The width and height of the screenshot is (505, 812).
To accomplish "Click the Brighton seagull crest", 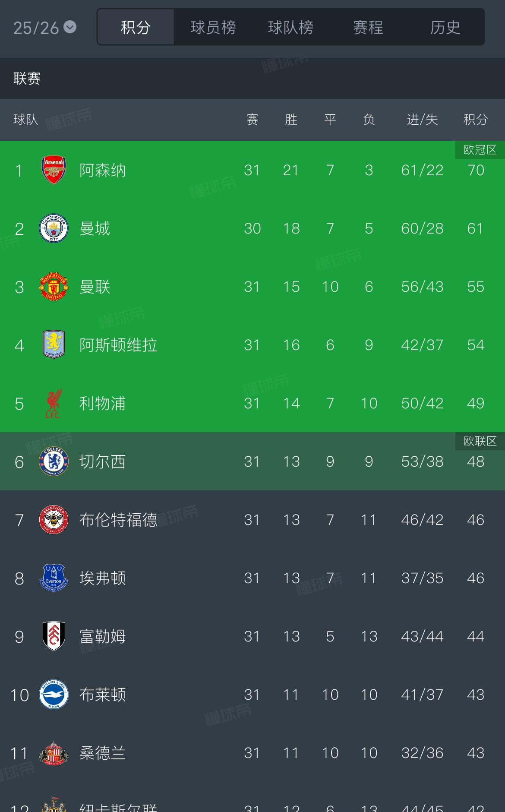I will coord(54,695).
